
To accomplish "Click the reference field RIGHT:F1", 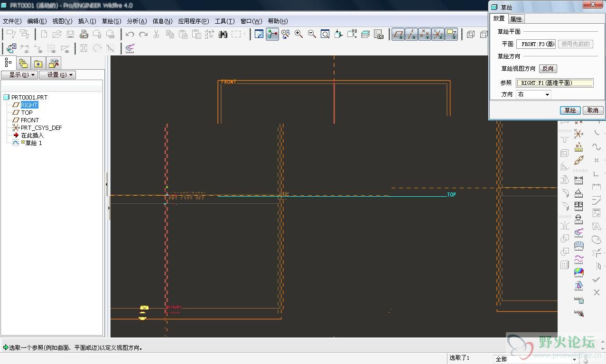I will [x=555, y=83].
